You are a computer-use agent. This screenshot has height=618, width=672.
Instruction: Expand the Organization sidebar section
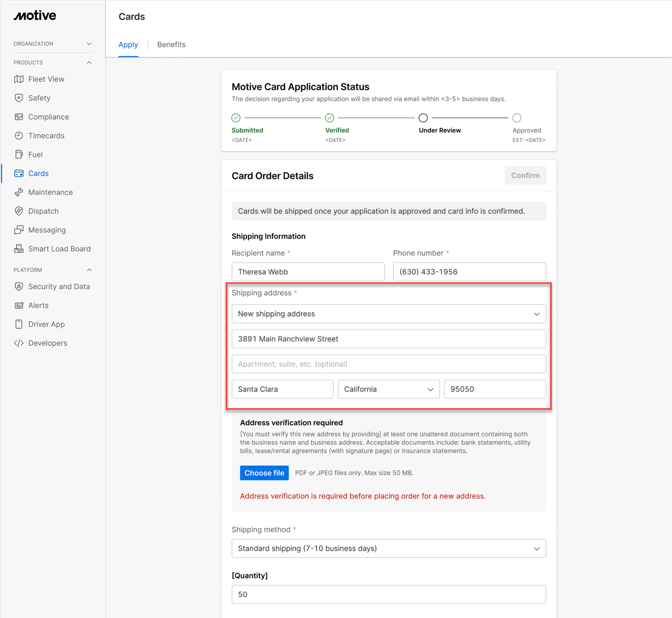[x=89, y=44]
